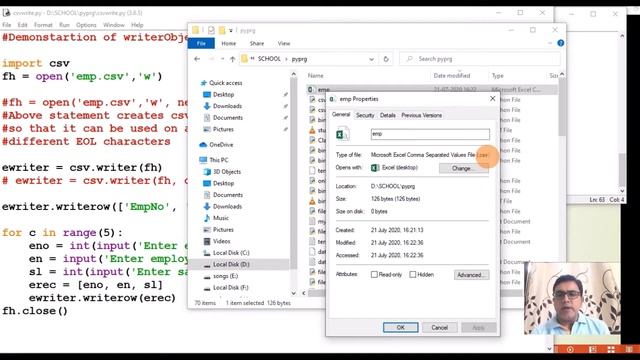640x360 pixels.
Task: Click OK in emp Properties dialog
Action: 400,328
